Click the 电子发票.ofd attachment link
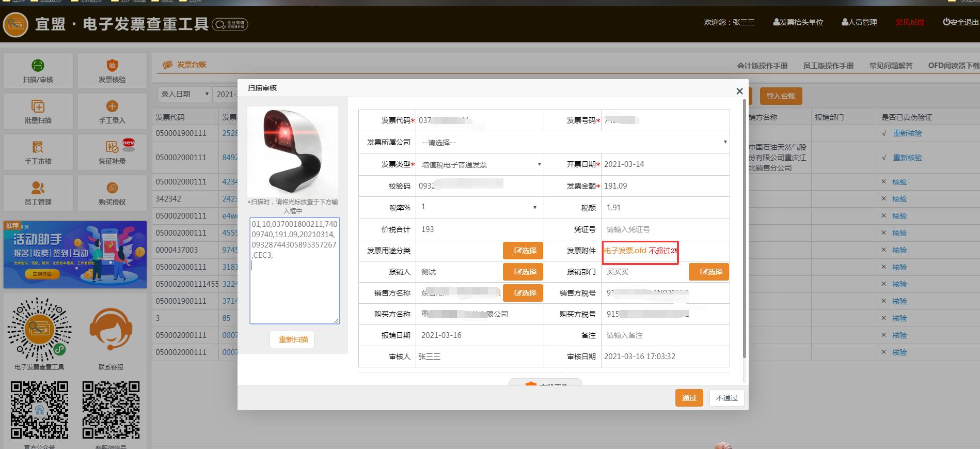This screenshot has width=980, height=449. click(x=625, y=251)
